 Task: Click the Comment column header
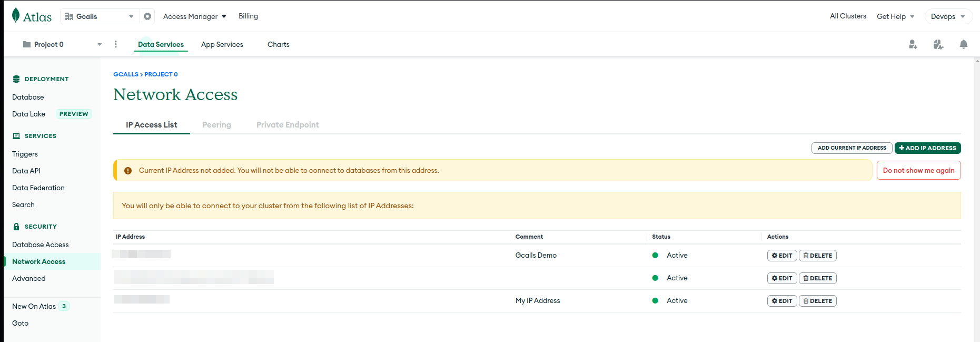coord(529,237)
